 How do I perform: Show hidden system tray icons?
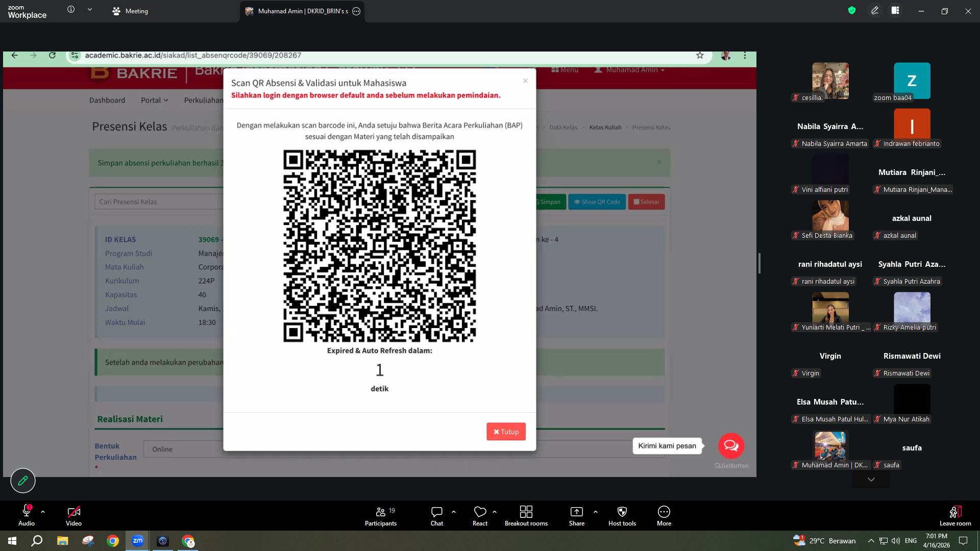coord(871,541)
